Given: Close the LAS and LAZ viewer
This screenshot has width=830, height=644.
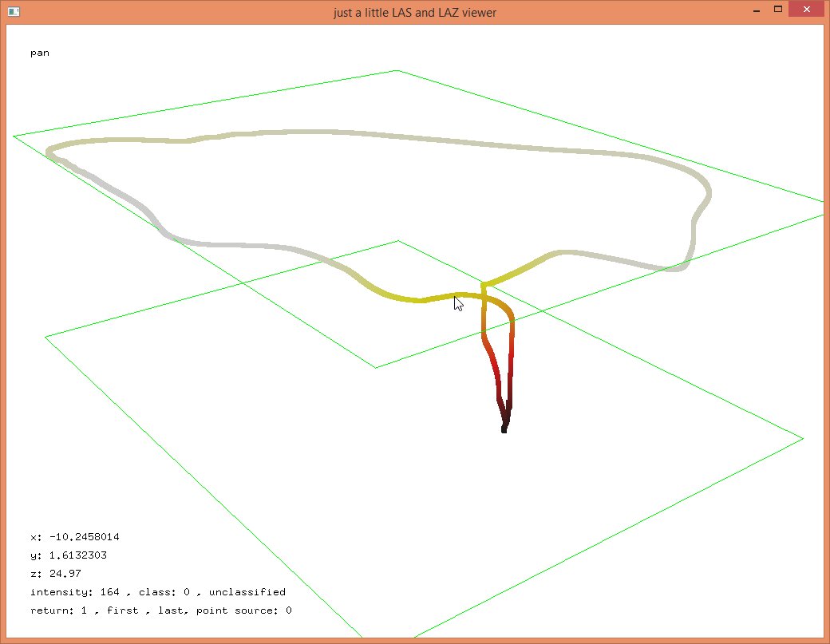Looking at the screenshot, I should click(x=807, y=10).
